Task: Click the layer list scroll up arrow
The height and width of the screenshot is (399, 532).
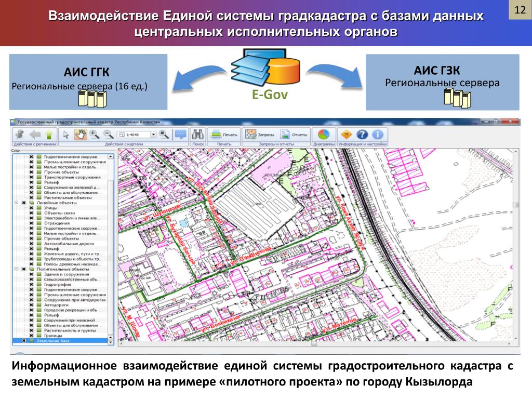Action: click(111, 156)
